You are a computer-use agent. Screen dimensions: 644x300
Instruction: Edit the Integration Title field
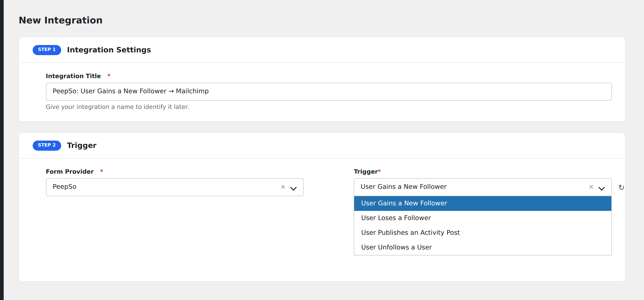[328, 92]
